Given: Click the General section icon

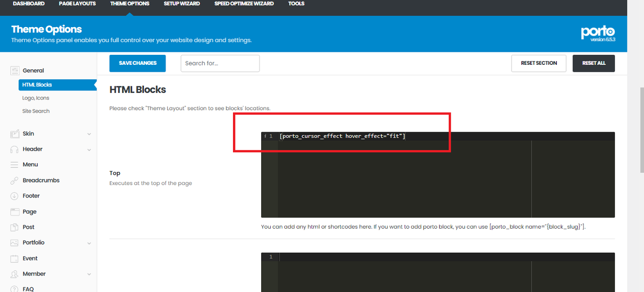Looking at the screenshot, I should tap(15, 71).
